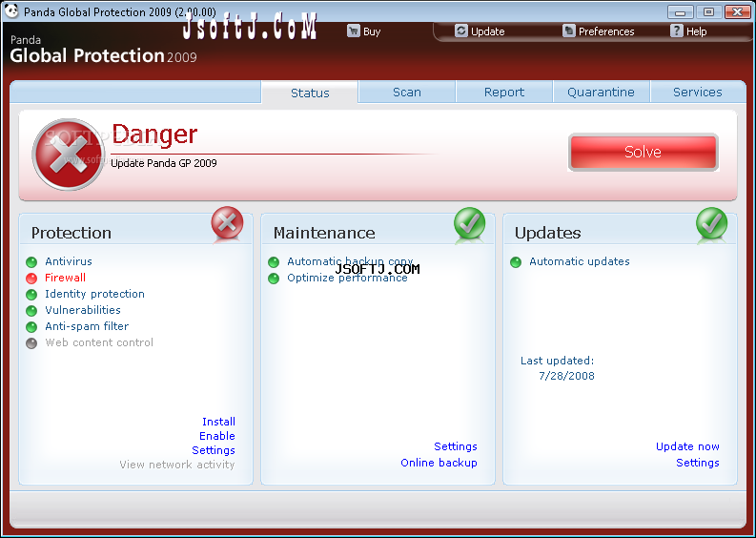
Task: Click the green dot beside Vulnerabilities
Action: 31,311
